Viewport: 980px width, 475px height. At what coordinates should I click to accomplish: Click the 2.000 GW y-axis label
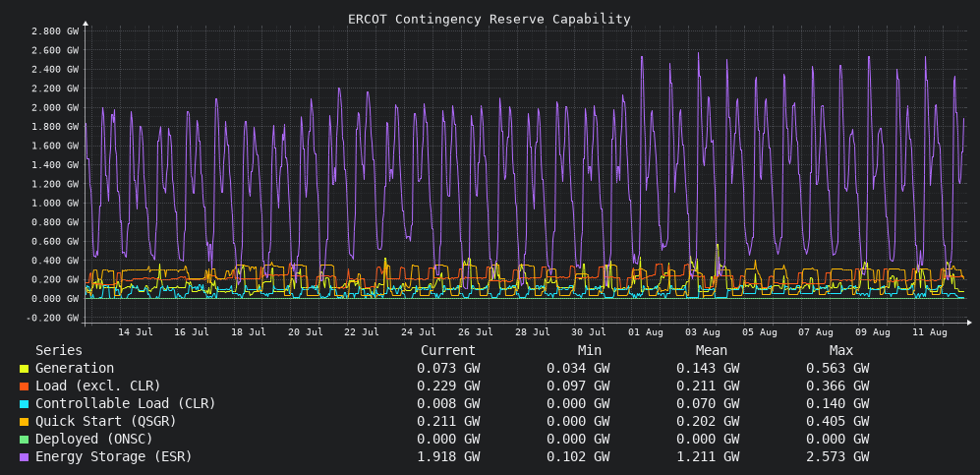(55, 107)
